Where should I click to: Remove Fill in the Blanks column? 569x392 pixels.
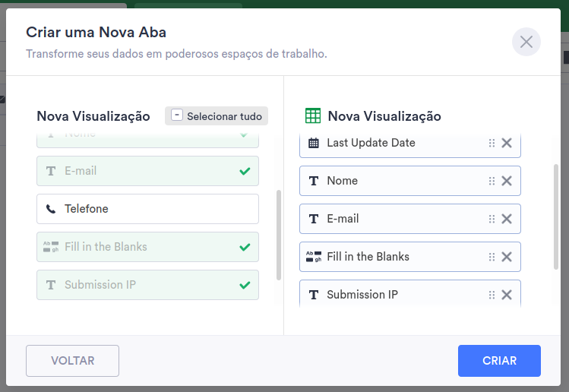(x=507, y=257)
